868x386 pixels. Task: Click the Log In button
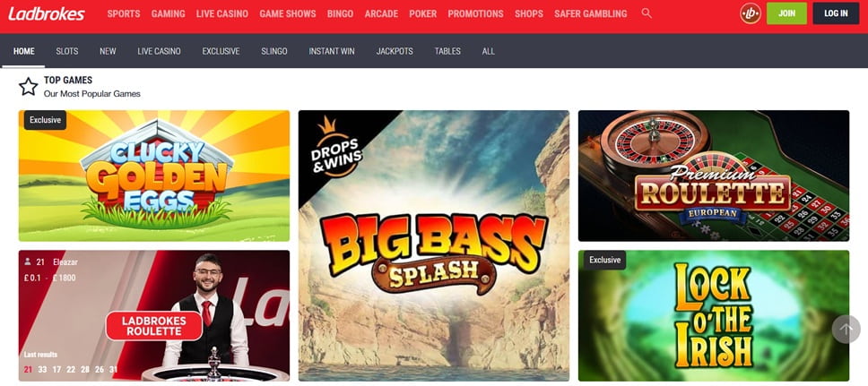click(x=836, y=13)
